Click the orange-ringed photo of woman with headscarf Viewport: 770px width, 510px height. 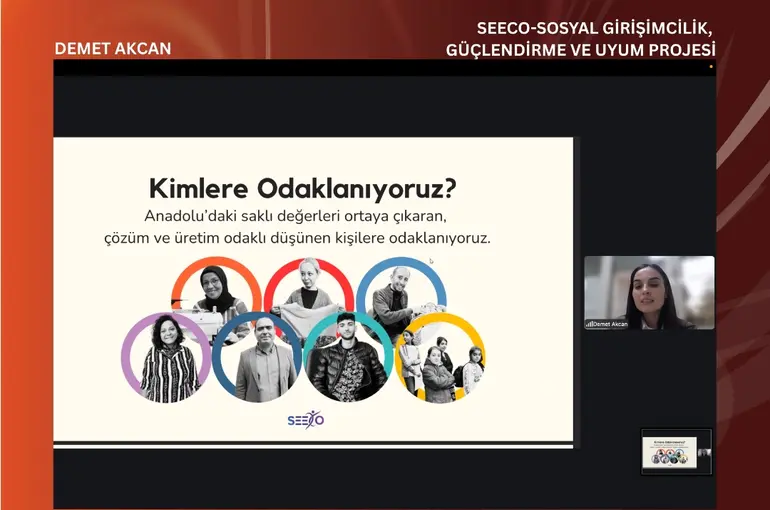click(216, 292)
